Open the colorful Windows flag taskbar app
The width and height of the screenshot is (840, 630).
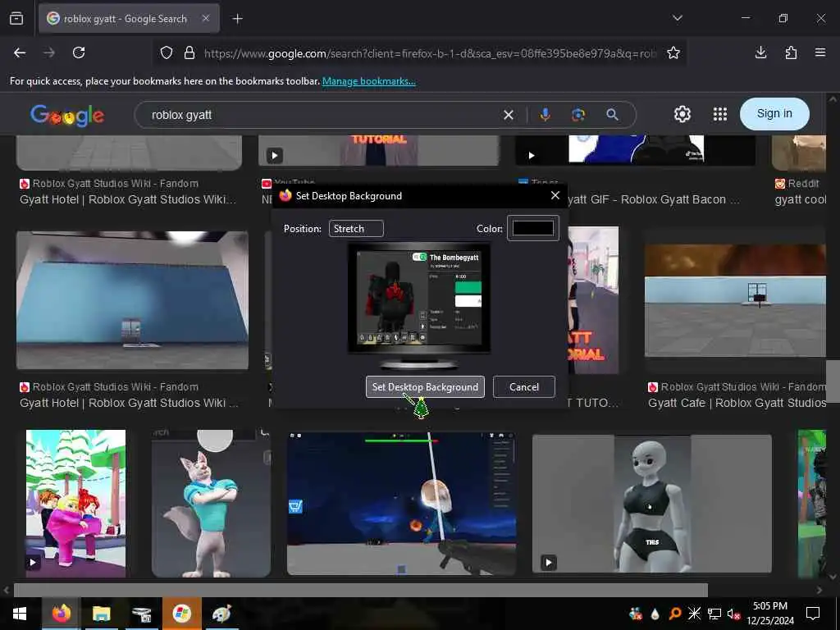[181, 614]
